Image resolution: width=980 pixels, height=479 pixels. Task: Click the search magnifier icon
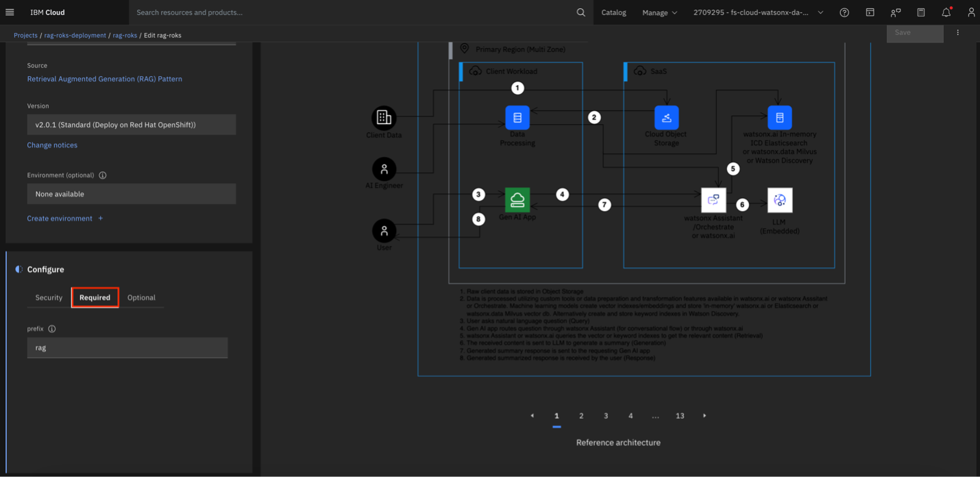coord(580,12)
